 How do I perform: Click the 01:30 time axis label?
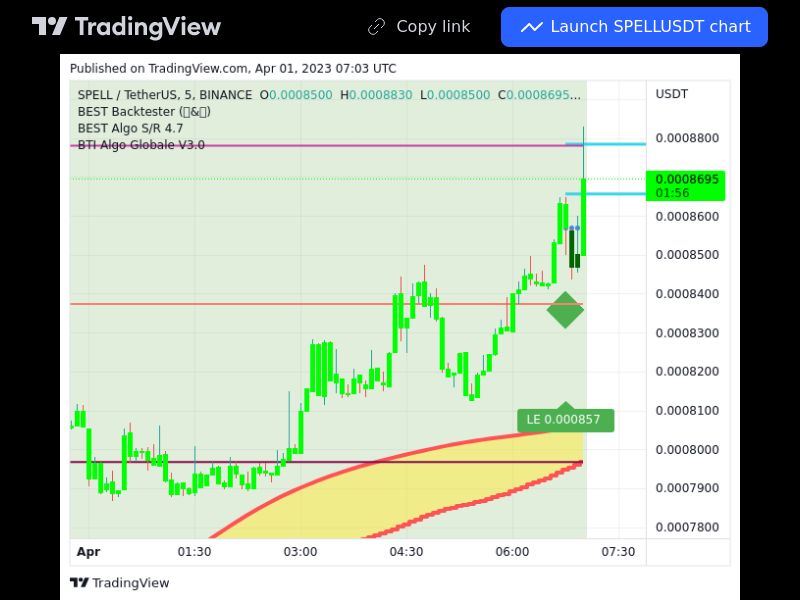[194, 552]
